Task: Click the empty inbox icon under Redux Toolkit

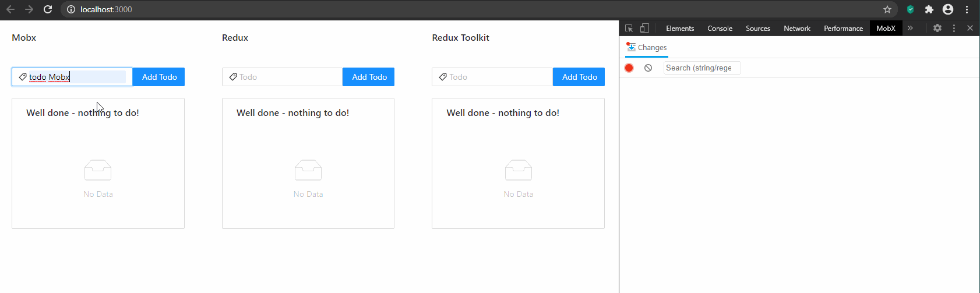Action: [519, 170]
